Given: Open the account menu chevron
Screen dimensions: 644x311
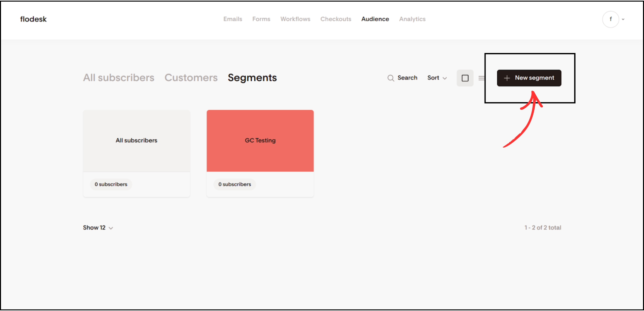Looking at the screenshot, I should [624, 19].
